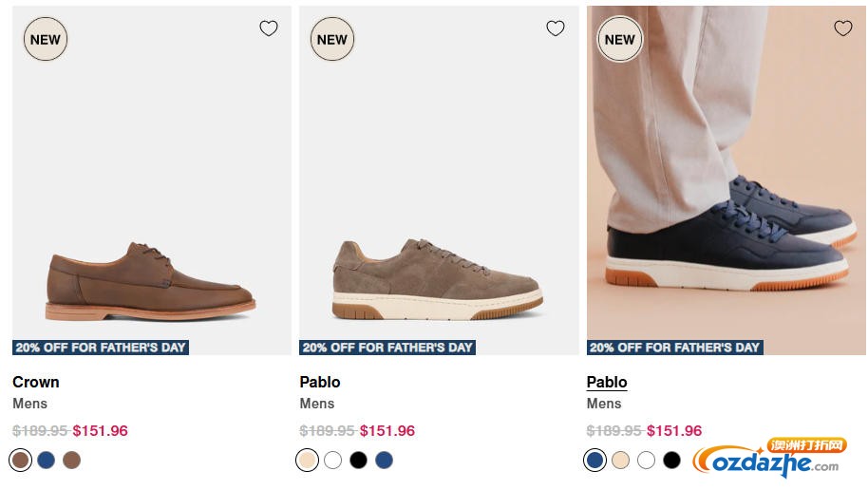The image size is (868, 490).
Task: Click NEW badge on navy Pablo photo
Action: point(620,40)
